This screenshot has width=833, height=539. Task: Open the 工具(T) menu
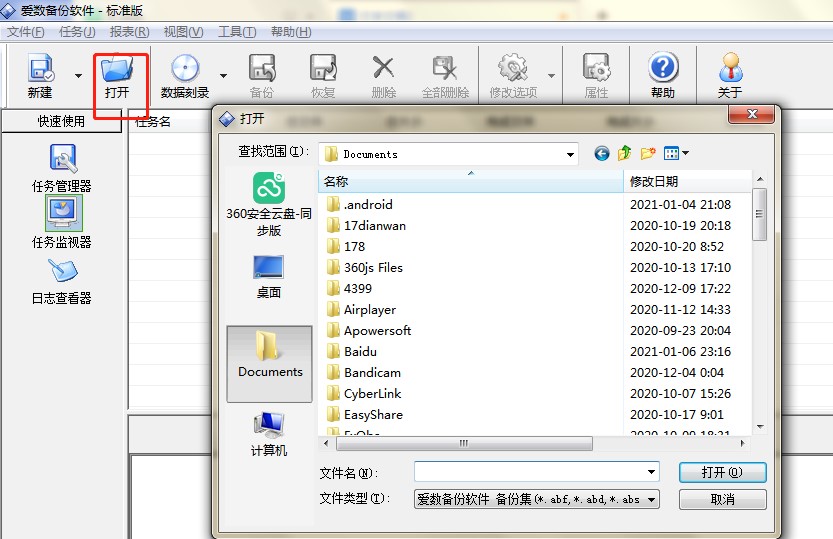tap(237, 32)
